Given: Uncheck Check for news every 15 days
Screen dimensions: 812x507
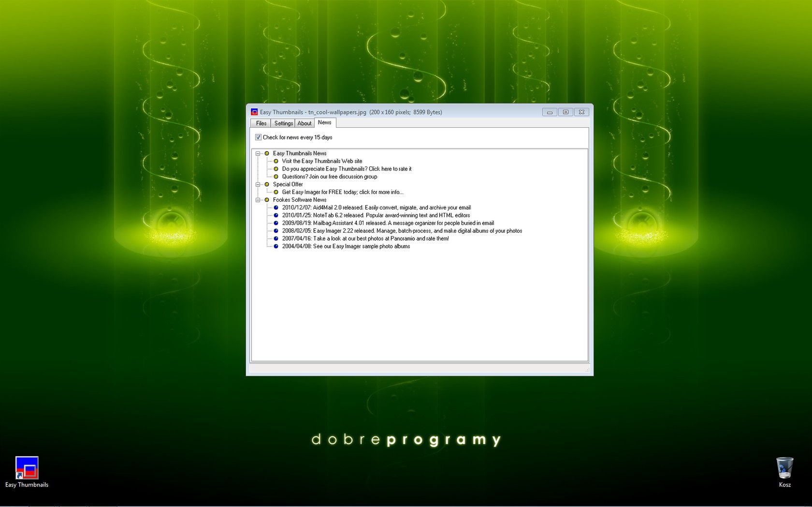Looking at the screenshot, I should (258, 137).
